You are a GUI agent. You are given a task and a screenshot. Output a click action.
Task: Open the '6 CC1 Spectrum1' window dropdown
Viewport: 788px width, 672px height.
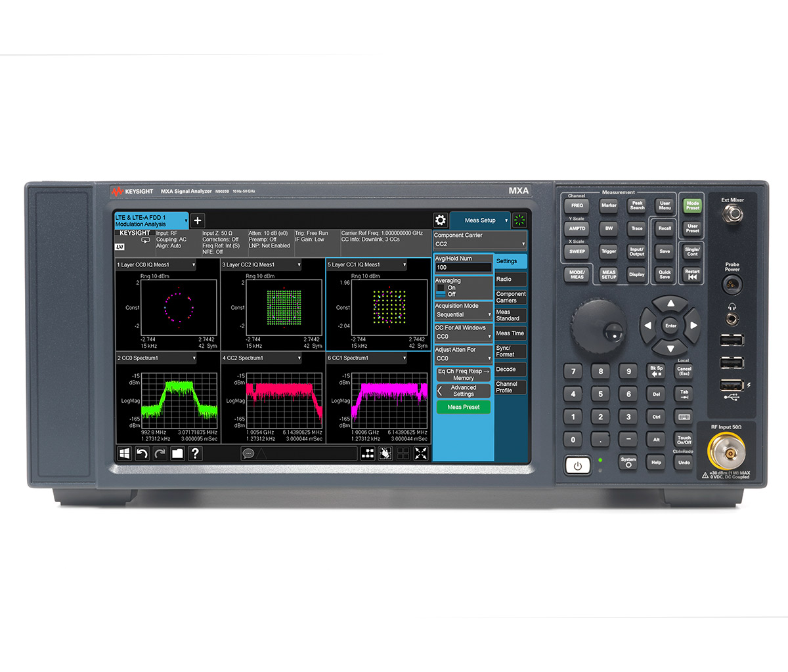pyautogui.click(x=367, y=358)
